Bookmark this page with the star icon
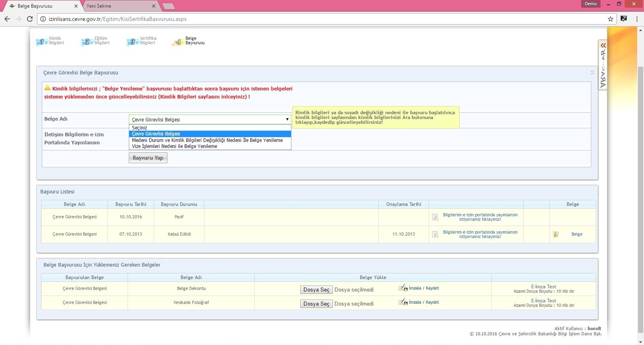 pos(611,19)
